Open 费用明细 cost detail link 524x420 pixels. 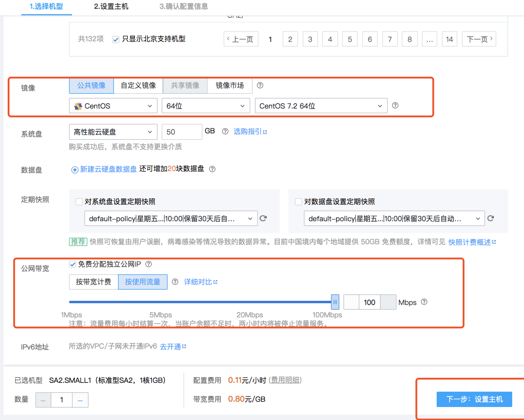coord(285,380)
